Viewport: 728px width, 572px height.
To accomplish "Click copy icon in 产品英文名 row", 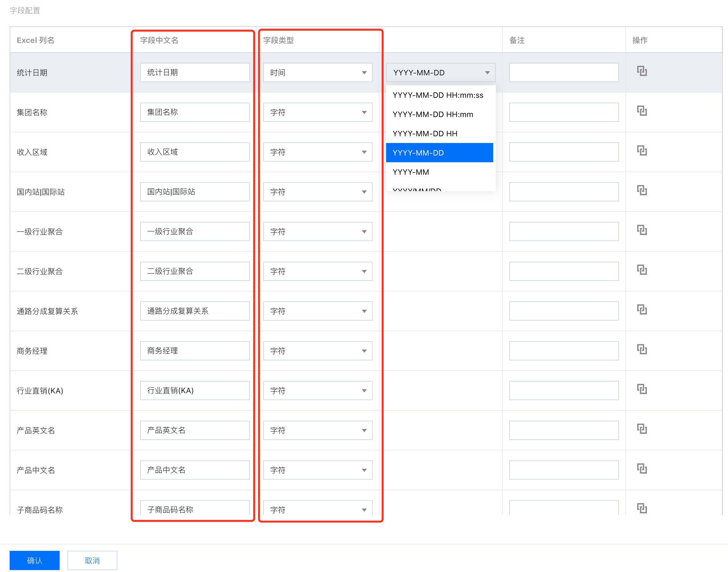I will (x=641, y=429).
